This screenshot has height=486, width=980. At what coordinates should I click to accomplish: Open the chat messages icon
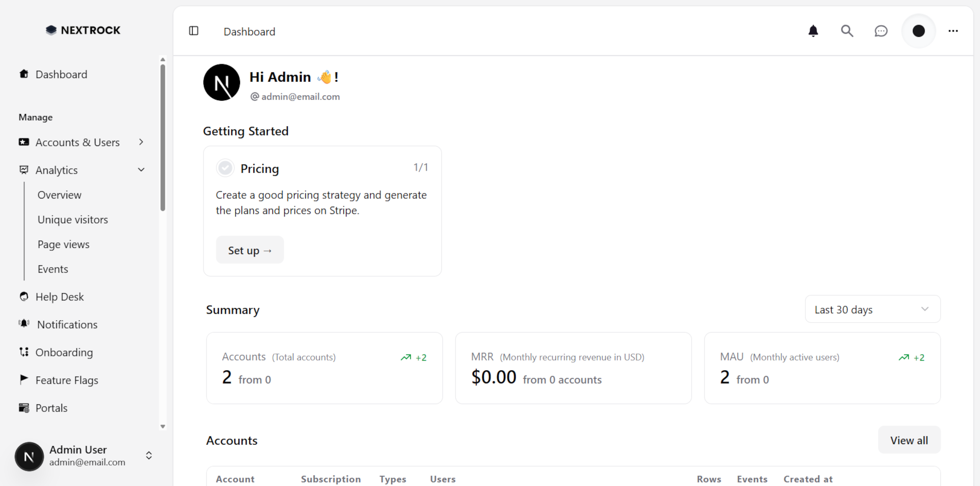880,31
